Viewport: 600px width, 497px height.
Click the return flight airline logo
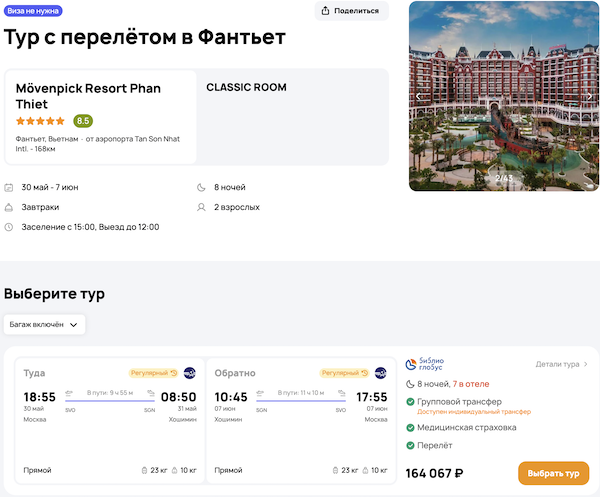point(380,373)
